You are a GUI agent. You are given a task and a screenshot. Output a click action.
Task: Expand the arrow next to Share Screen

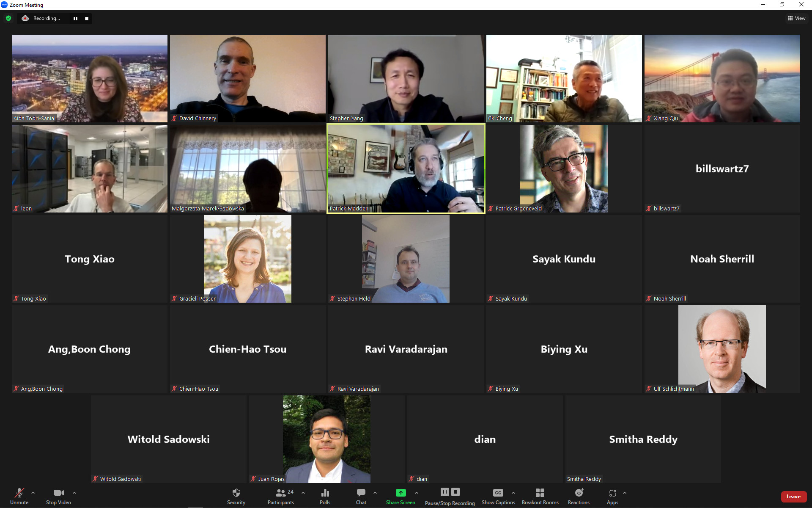[x=417, y=493]
